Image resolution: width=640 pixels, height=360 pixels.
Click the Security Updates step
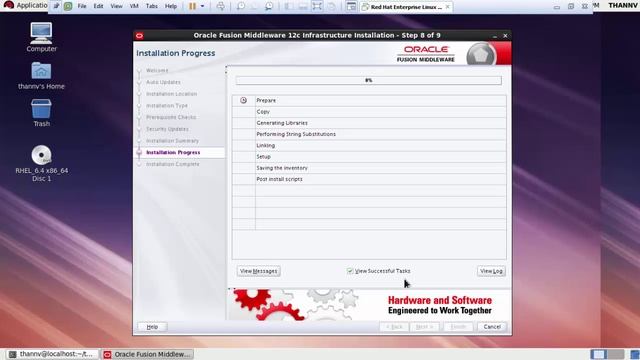(x=167, y=129)
